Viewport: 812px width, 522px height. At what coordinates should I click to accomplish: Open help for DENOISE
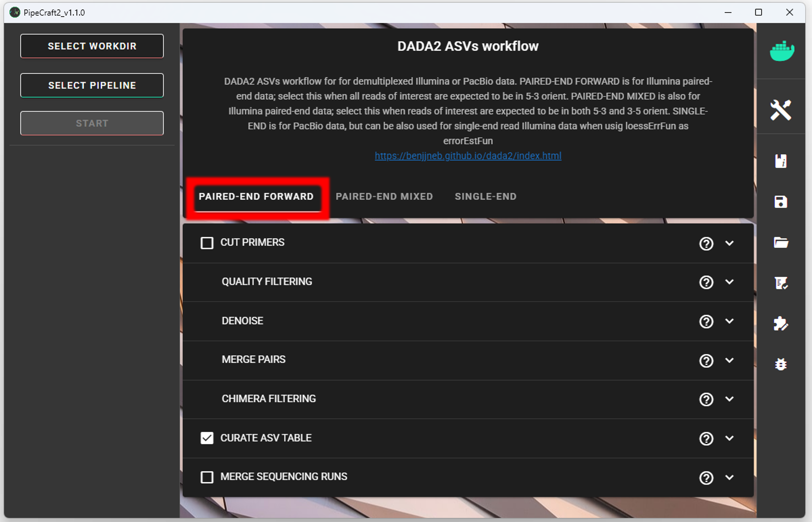pos(706,321)
